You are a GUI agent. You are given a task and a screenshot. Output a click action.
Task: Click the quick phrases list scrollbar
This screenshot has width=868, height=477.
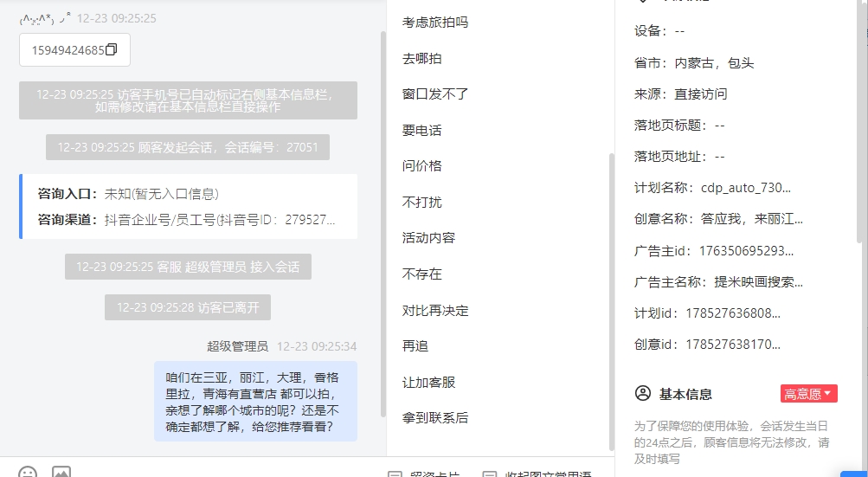pyautogui.click(x=612, y=302)
